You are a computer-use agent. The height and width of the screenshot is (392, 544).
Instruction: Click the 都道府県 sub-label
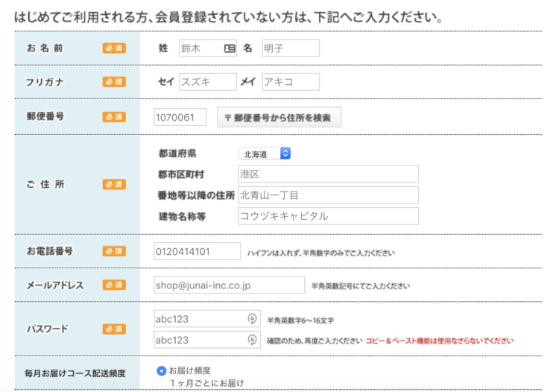tap(177, 154)
